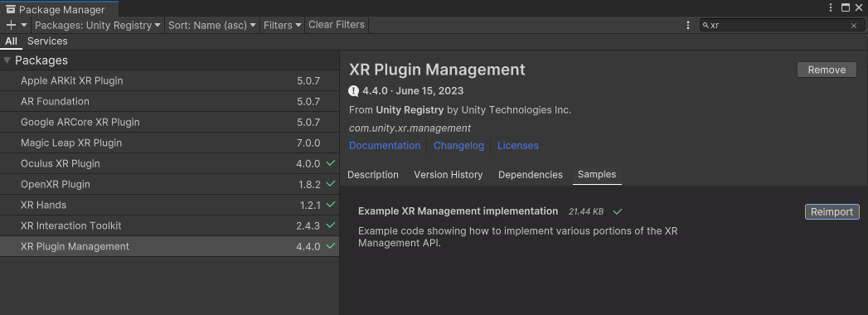Select the Oculus XR Plugin package
This screenshot has height=315, width=868.
click(169, 163)
